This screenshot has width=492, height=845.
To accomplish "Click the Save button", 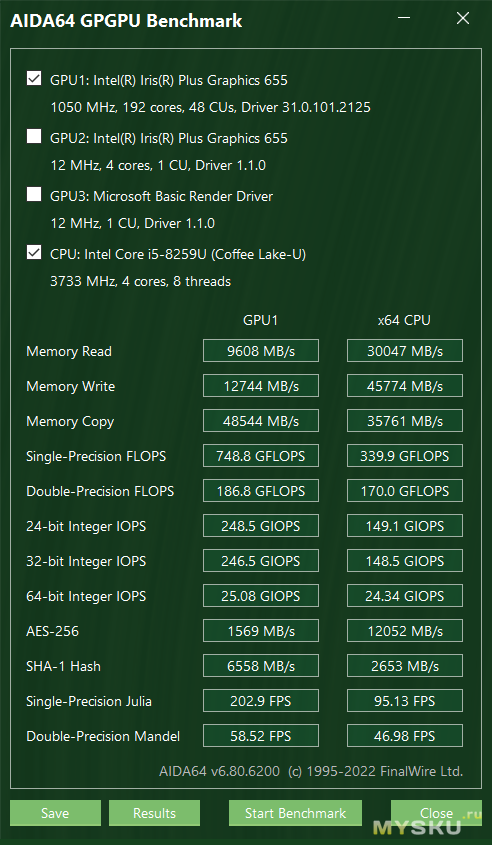I will point(55,813).
